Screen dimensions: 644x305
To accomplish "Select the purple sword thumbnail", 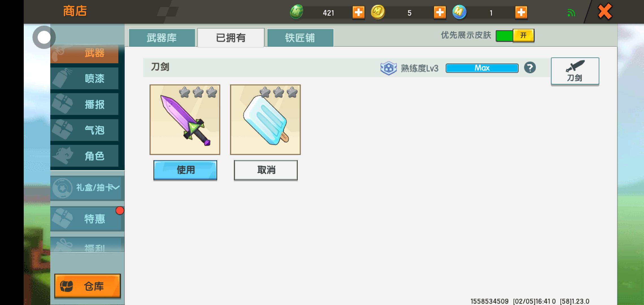I will (x=185, y=119).
